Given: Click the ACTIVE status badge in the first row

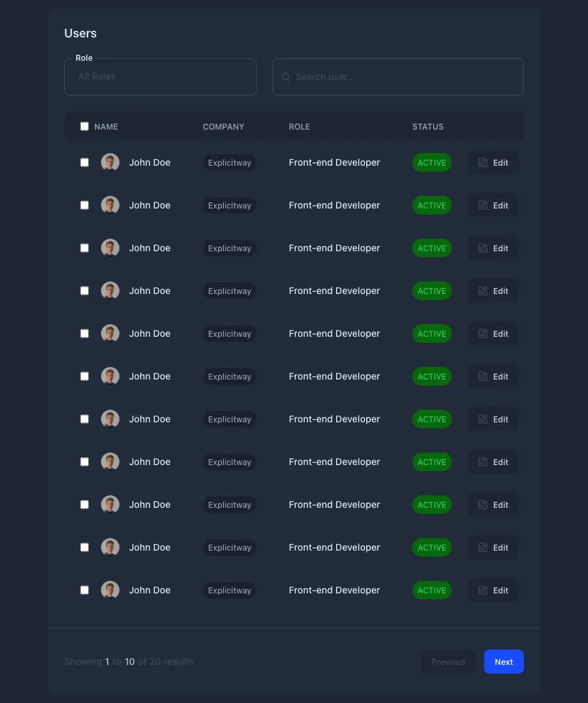Looking at the screenshot, I should [x=432, y=162].
